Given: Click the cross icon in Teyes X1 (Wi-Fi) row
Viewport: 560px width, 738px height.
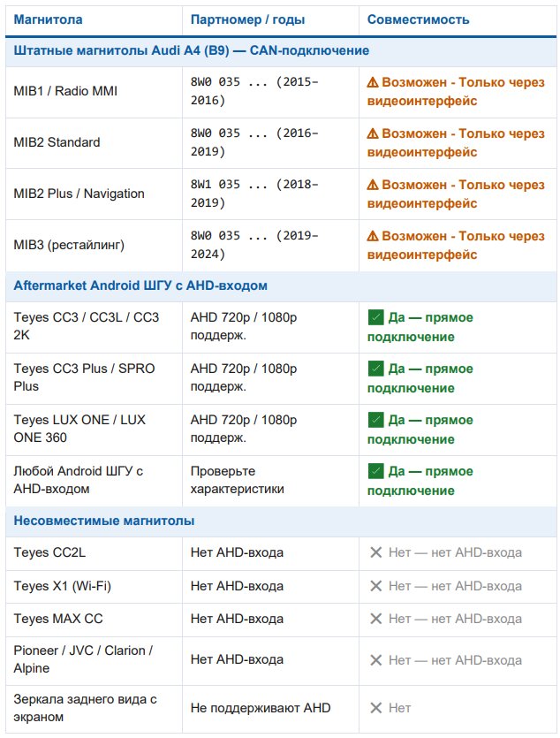Looking at the screenshot, I should point(375,586).
